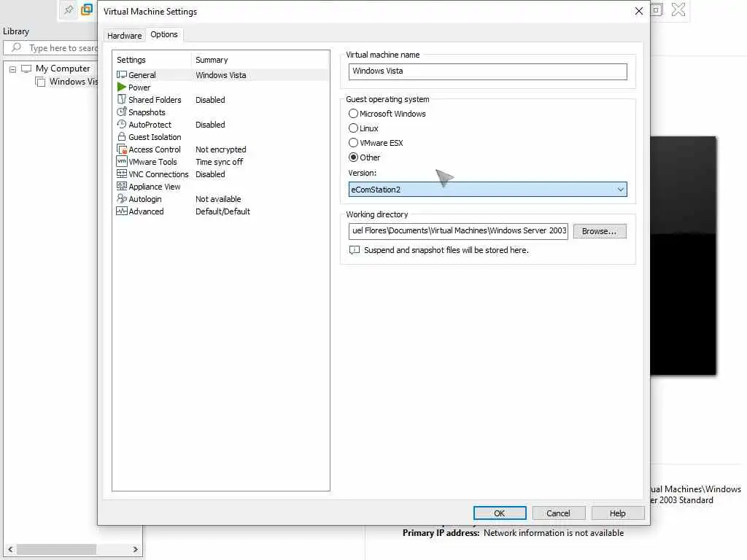Confirm settings with OK button
The image size is (747, 560).
[500, 513]
